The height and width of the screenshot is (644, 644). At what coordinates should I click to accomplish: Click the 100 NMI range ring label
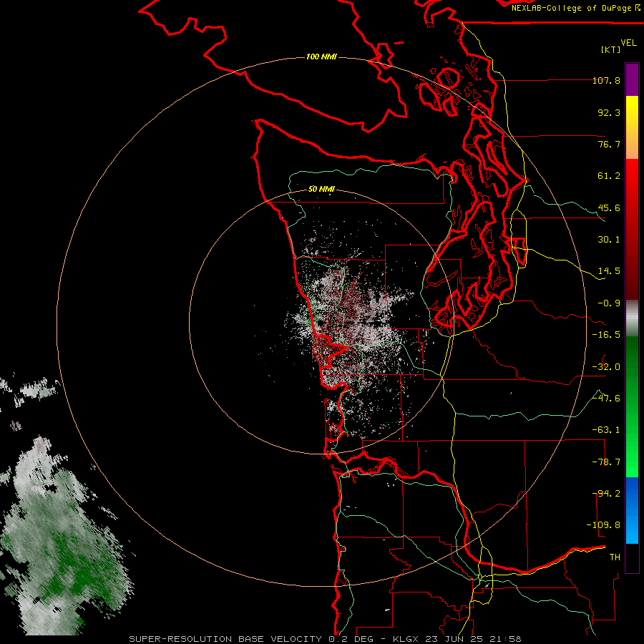[x=321, y=57]
